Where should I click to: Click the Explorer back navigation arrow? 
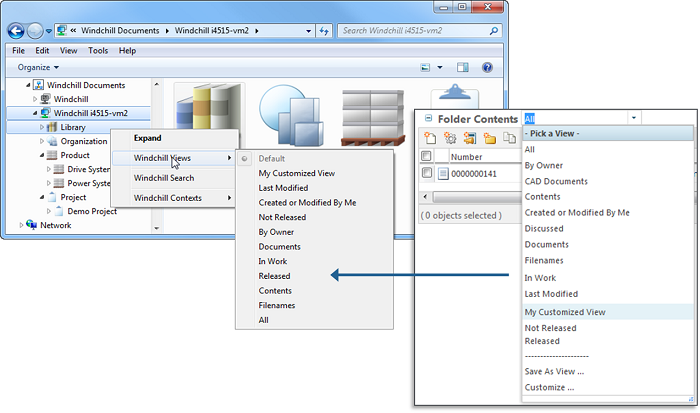coord(16,31)
